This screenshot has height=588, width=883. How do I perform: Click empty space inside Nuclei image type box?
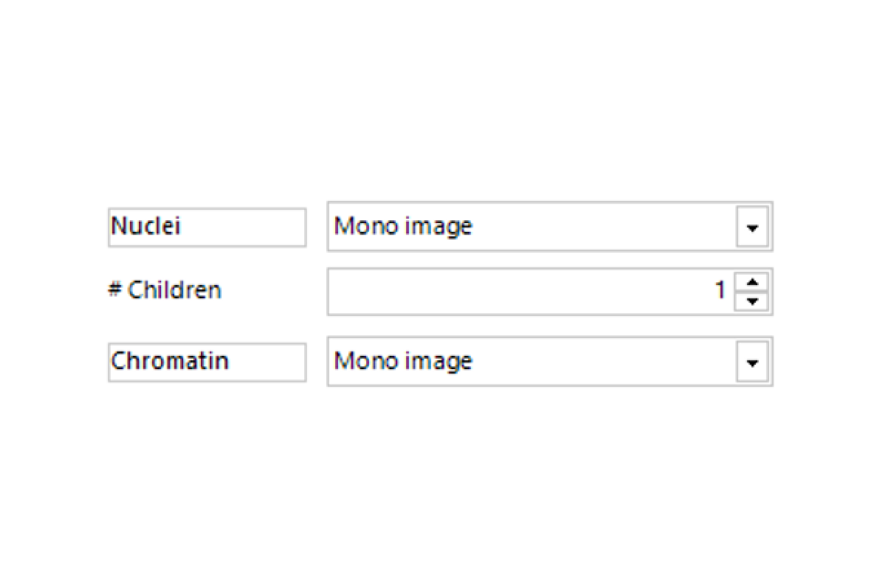pyautogui.click(x=604, y=227)
